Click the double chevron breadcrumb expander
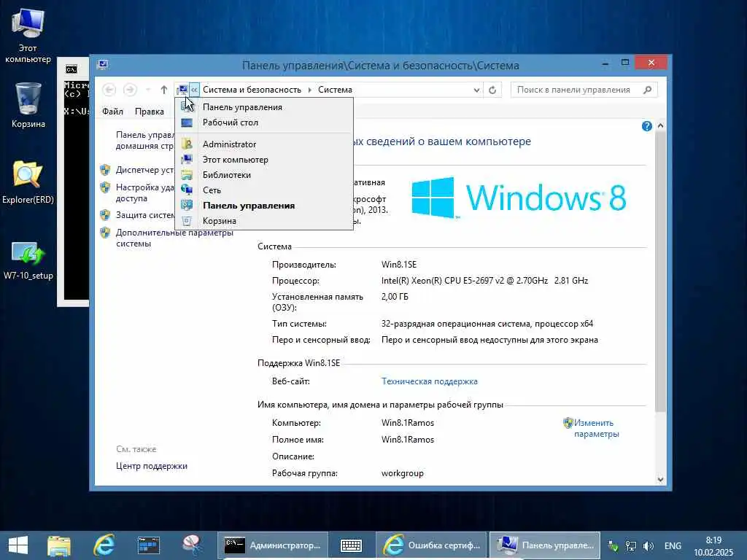 tap(194, 90)
